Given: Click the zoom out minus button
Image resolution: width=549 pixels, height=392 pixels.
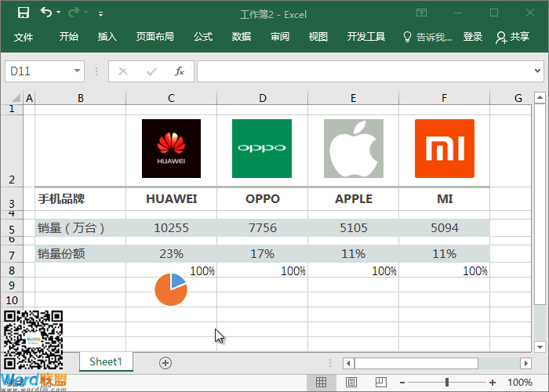Looking at the screenshot, I should tap(402, 383).
